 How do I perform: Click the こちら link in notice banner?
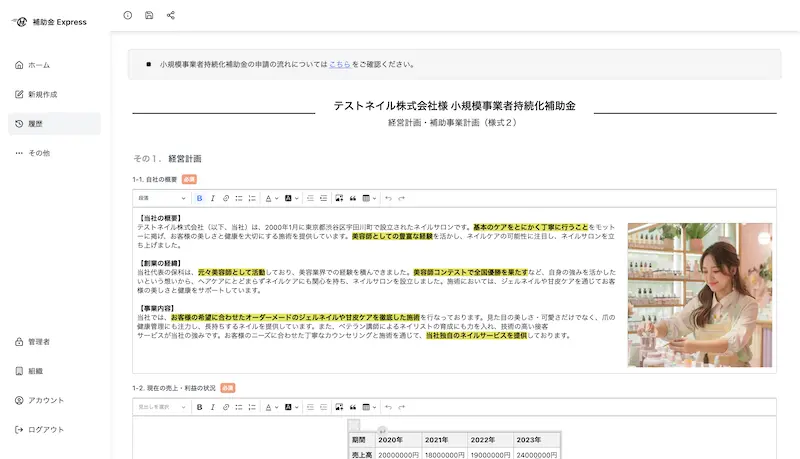(x=339, y=64)
